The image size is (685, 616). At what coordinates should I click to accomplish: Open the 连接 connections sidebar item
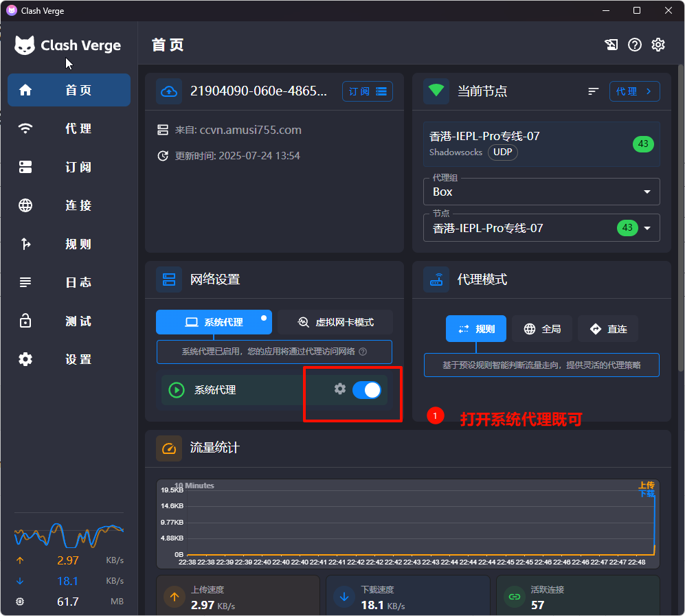(69, 205)
